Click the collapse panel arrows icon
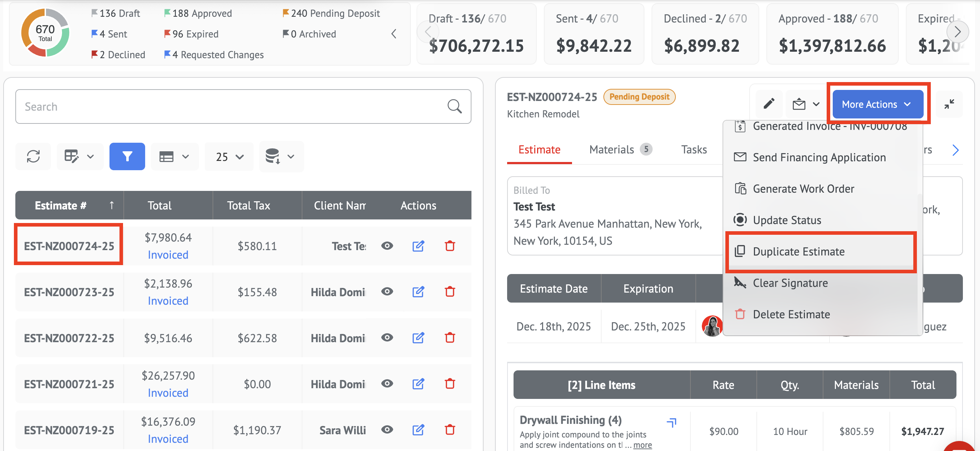The height and width of the screenshot is (451, 980). pyautogui.click(x=949, y=104)
